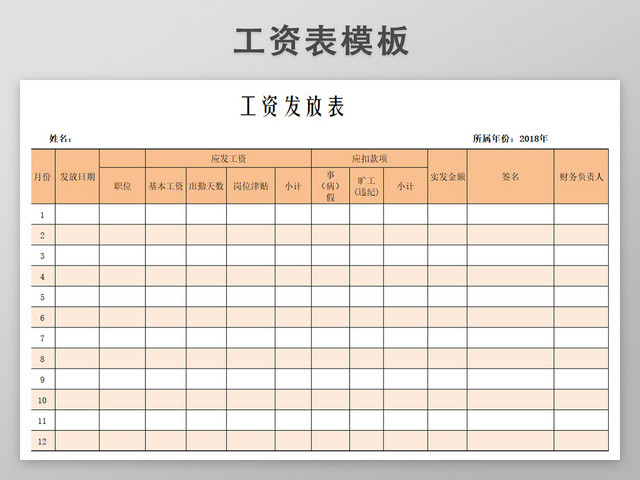Viewport: 640px width, 480px height.
Task: Select month row 1
Action: coord(320,214)
